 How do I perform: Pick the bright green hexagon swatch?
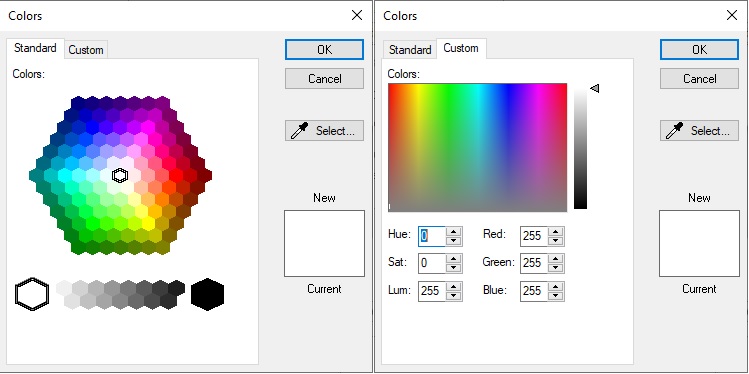coord(92,223)
